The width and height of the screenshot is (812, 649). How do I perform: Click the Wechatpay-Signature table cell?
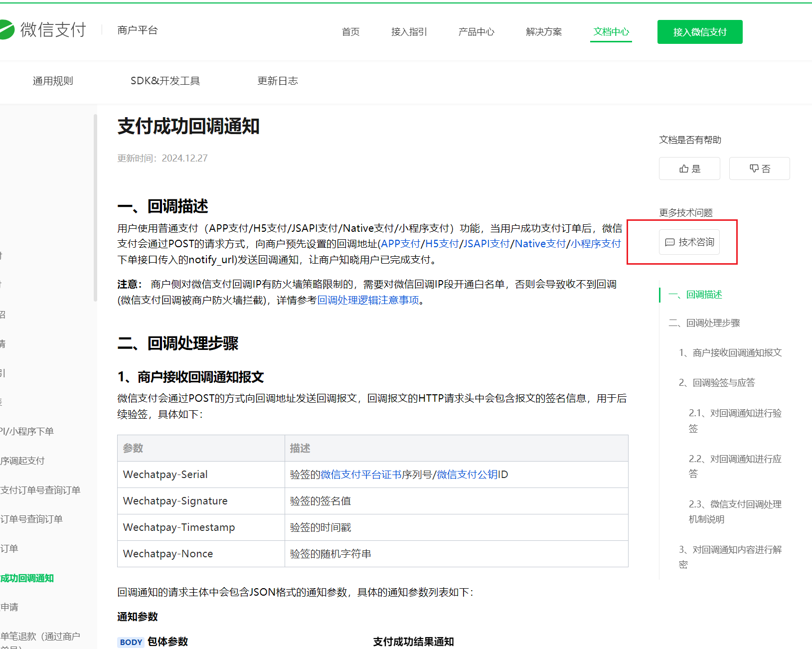[201, 501]
